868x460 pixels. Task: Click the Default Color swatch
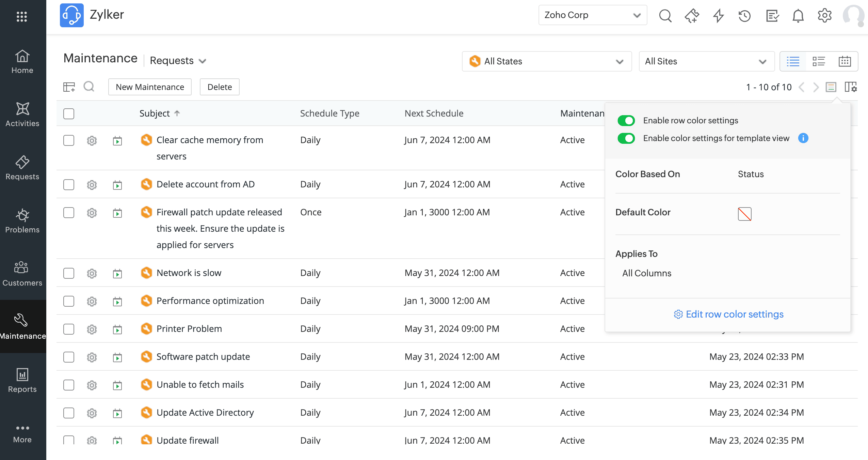pos(744,214)
